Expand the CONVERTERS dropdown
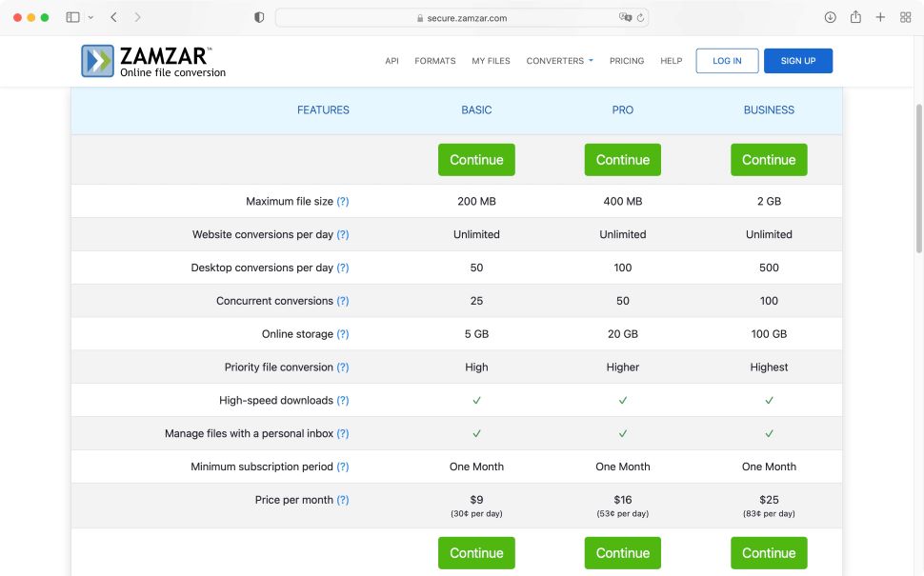Image resolution: width=924 pixels, height=576 pixels. (560, 61)
